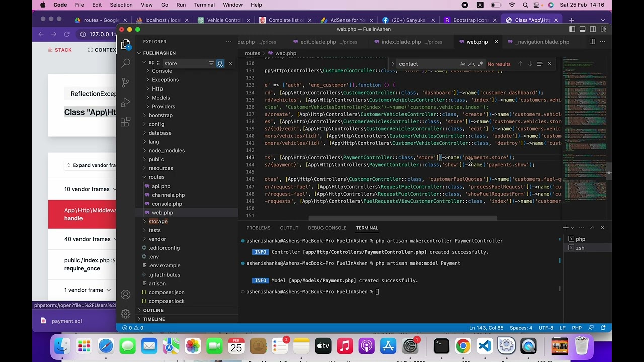The width and height of the screenshot is (644, 362).
Task: Select the STACK tab on the error page
Action: (59, 50)
